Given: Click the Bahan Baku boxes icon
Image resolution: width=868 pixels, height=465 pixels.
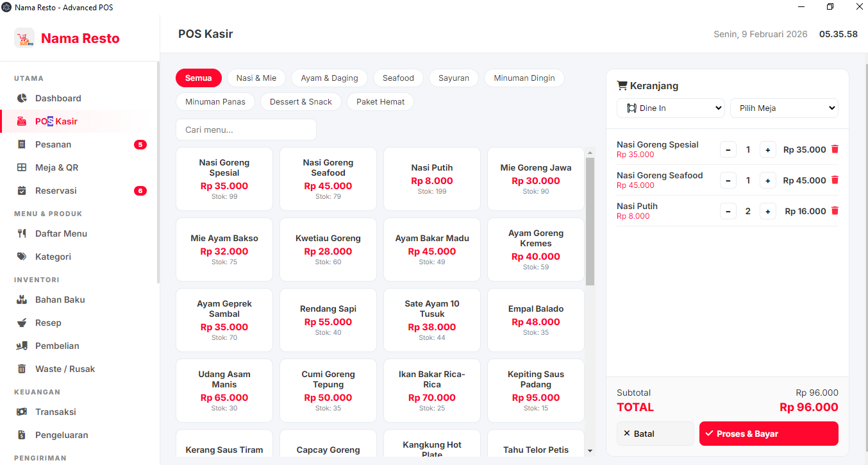Looking at the screenshot, I should click(x=22, y=300).
